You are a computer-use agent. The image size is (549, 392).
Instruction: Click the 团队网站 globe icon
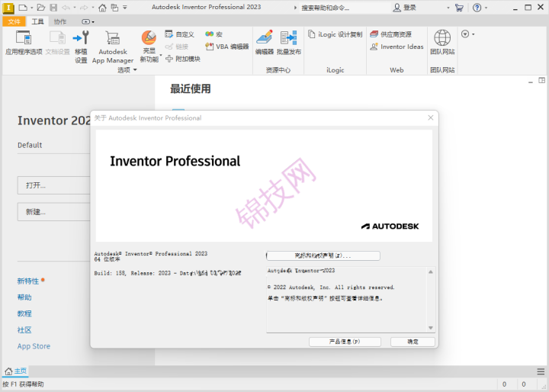442,38
